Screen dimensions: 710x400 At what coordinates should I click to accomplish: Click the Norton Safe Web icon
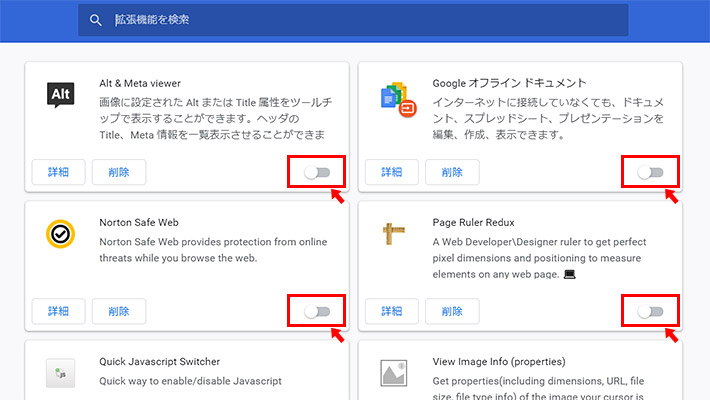pos(60,234)
